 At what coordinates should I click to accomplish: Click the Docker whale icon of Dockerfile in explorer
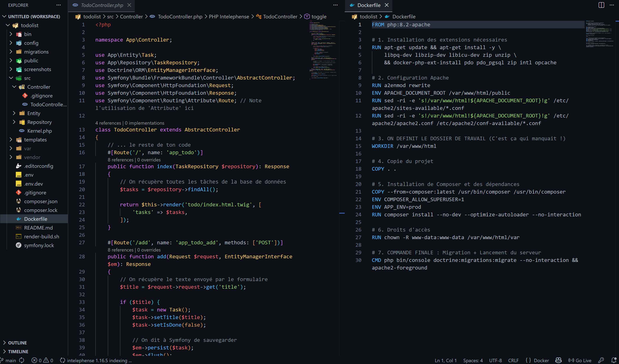[x=19, y=219]
